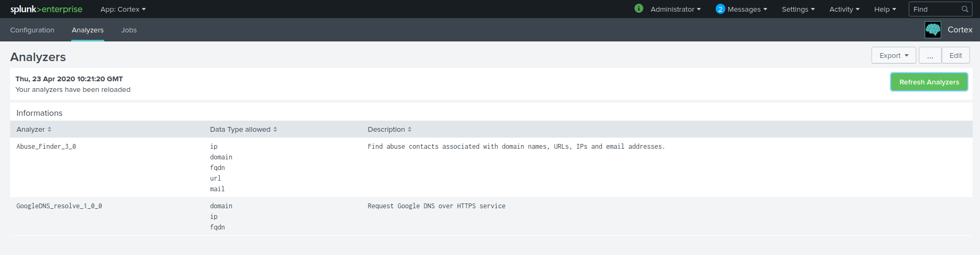Click the blue Messages count badge
The image size is (980, 255).
coord(720,9)
